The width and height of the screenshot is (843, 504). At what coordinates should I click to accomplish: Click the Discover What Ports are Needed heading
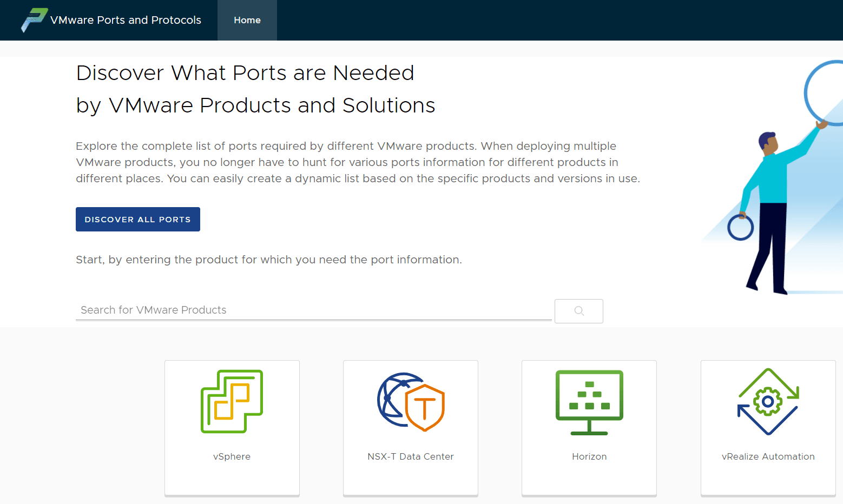(245, 73)
